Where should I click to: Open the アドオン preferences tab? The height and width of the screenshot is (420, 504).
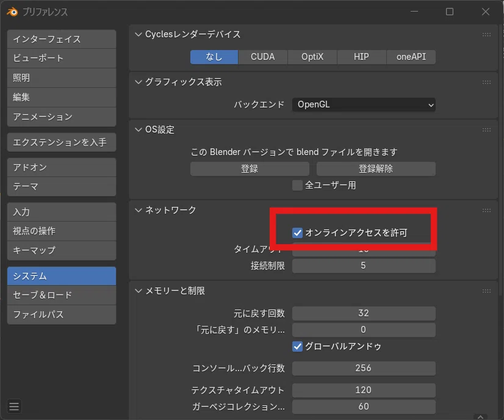tap(62, 167)
